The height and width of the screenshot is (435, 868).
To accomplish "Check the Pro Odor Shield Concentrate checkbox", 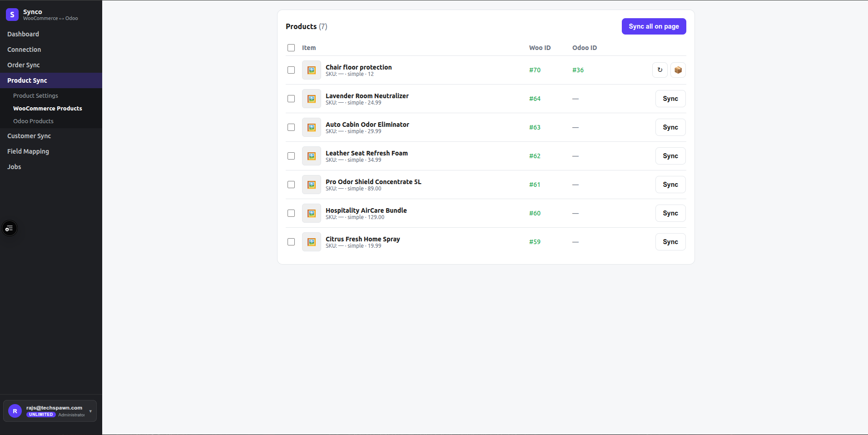I will (291, 185).
